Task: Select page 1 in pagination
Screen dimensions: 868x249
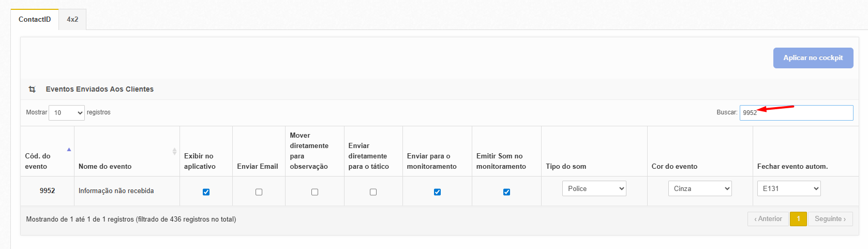Action: [798, 219]
